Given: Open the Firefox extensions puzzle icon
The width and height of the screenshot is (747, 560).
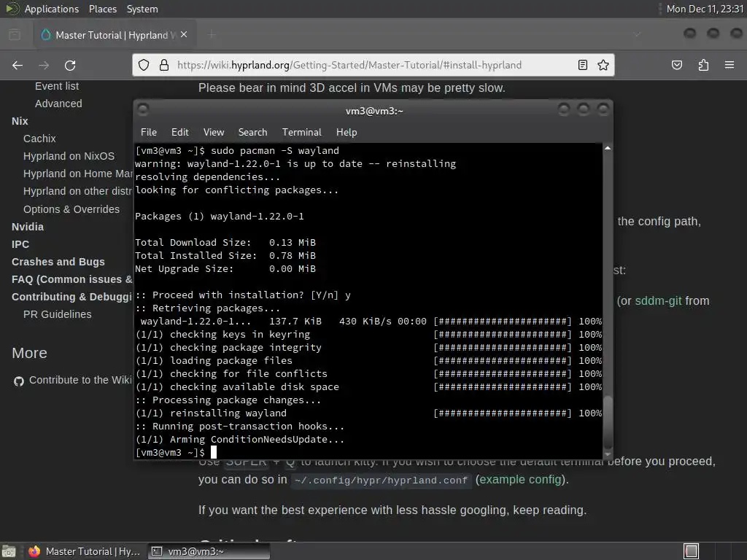Looking at the screenshot, I should pos(703,65).
